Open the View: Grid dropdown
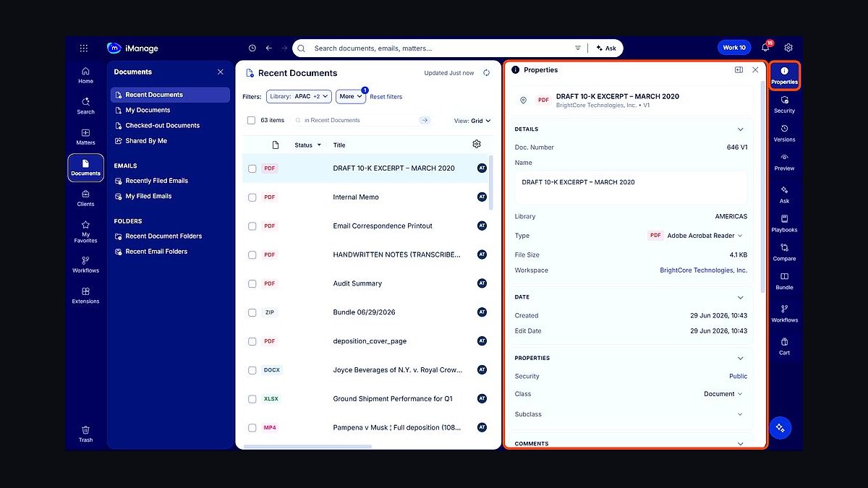 472,121
